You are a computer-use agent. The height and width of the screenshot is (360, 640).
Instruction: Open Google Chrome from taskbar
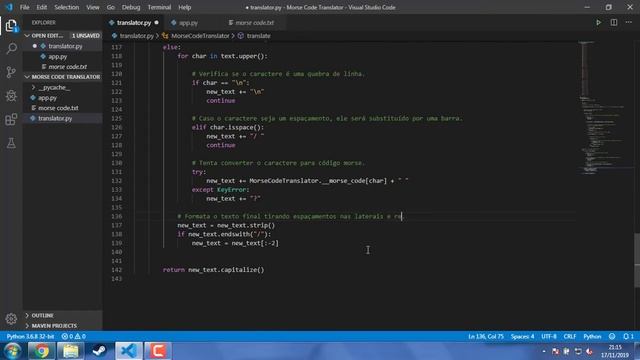[x=41, y=351]
